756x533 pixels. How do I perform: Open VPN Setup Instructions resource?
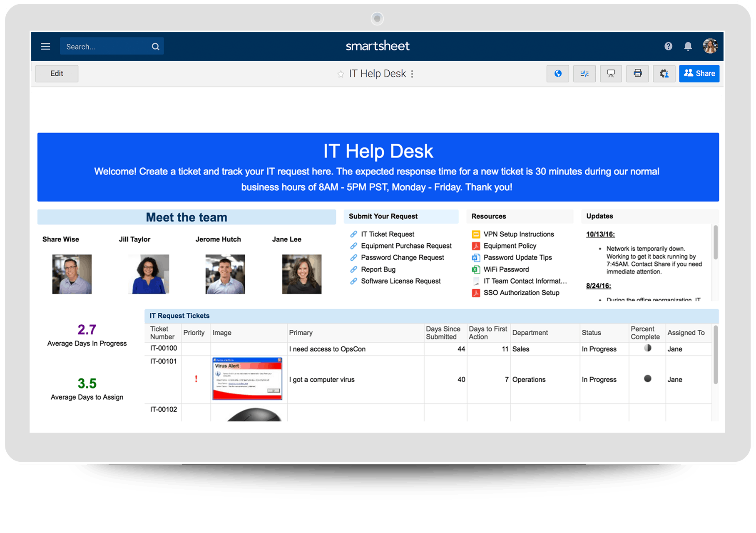pyautogui.click(x=518, y=234)
